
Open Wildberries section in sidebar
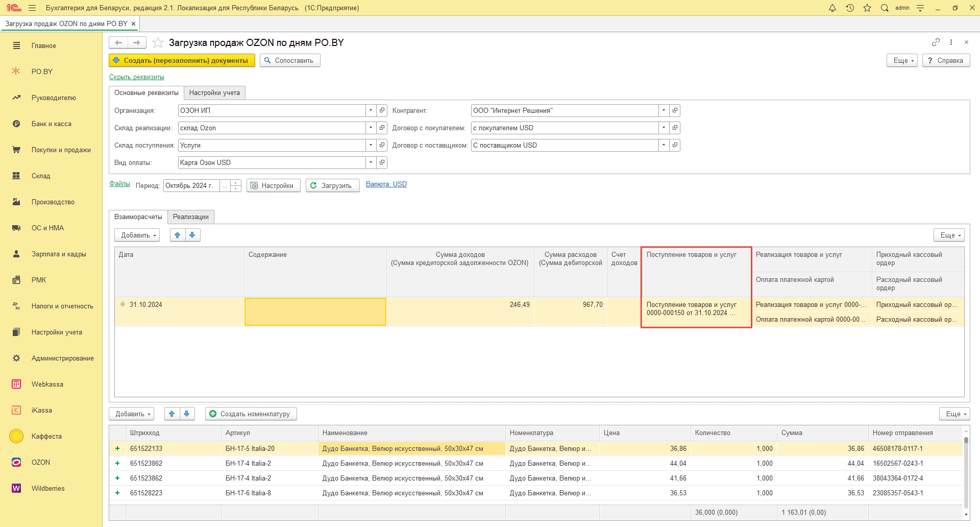pos(48,488)
